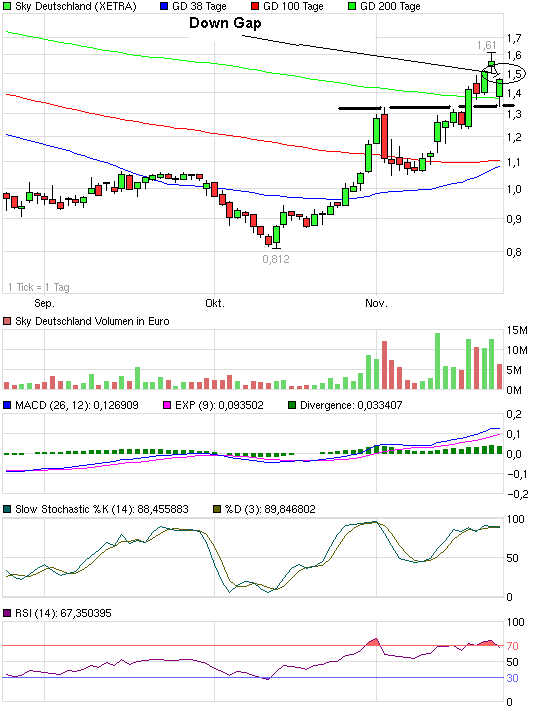Screen dimensions: 545x710
Task: Click the Sky Deutschland (XETRA) green legend swatch
Action: [x=7, y=6]
